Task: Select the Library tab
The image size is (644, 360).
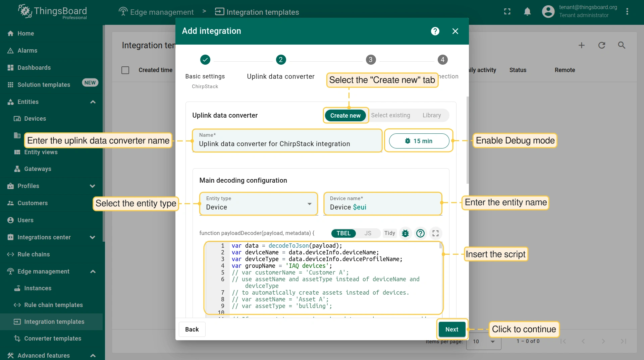Action: coord(431,115)
